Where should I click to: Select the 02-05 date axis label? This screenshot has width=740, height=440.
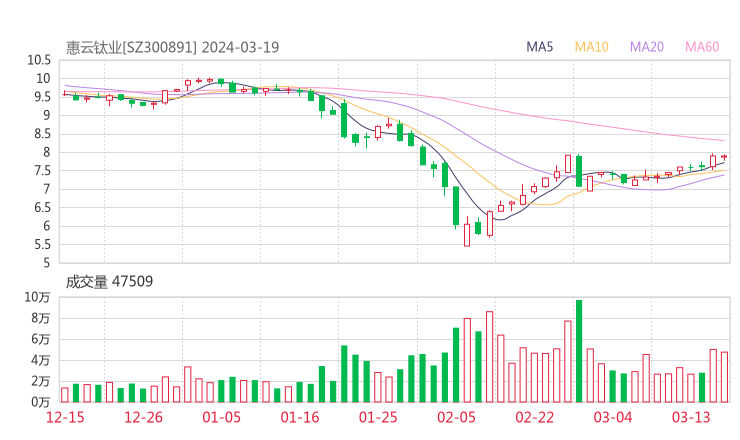pyautogui.click(x=456, y=417)
